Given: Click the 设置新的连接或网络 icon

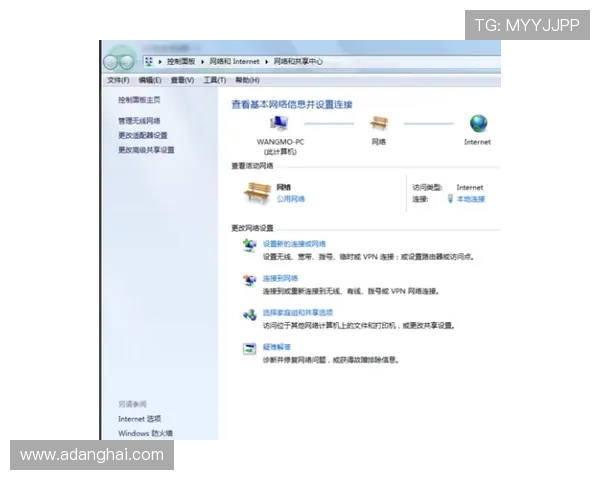Looking at the screenshot, I should click(249, 245).
